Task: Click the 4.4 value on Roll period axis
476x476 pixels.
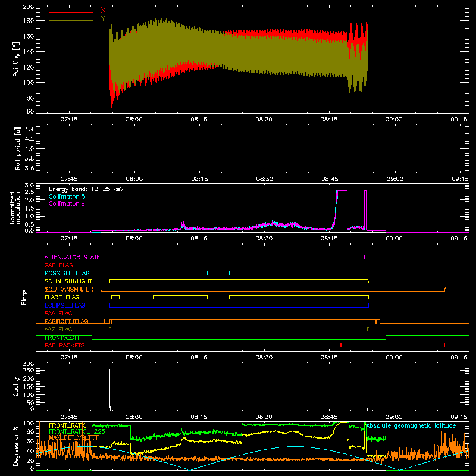Action: [x=29, y=129]
